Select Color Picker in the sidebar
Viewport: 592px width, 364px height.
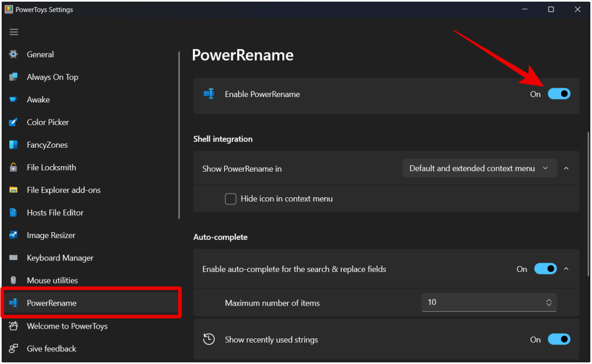click(48, 123)
